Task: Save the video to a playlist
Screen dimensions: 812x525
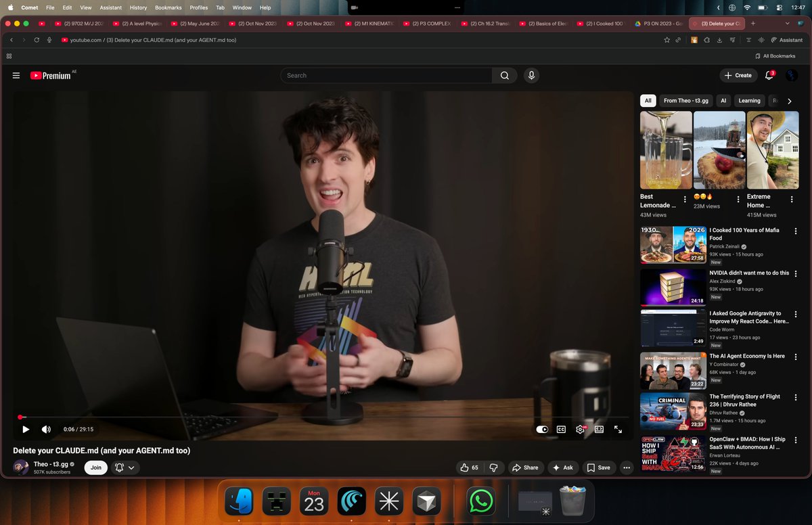Action: click(598, 467)
